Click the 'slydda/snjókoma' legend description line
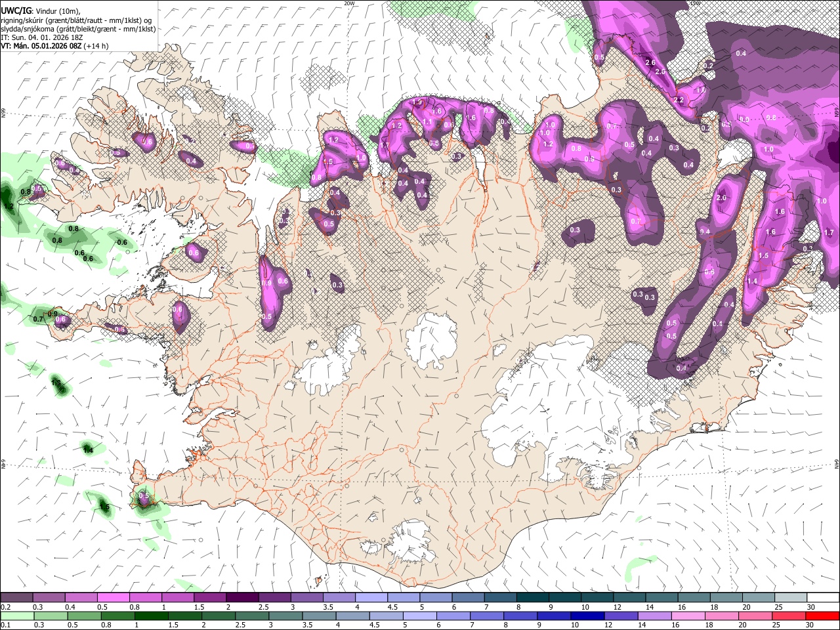The width and height of the screenshot is (840, 630). click(78, 29)
